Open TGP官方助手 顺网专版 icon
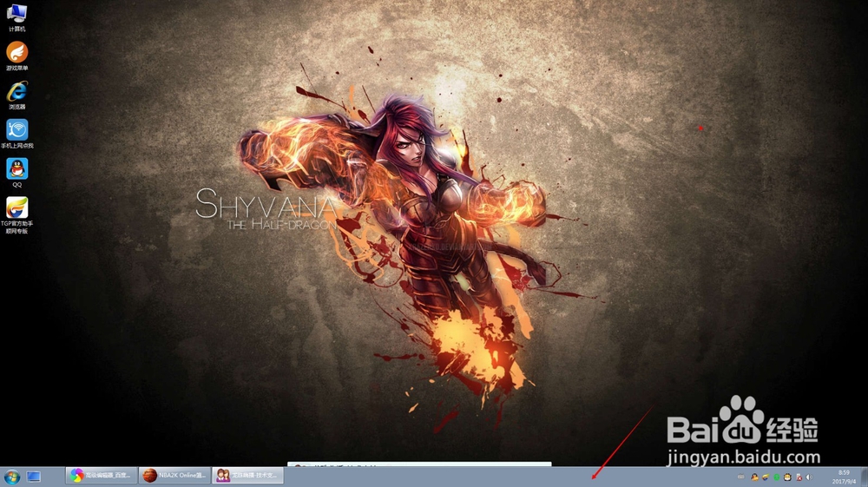 tap(17, 215)
